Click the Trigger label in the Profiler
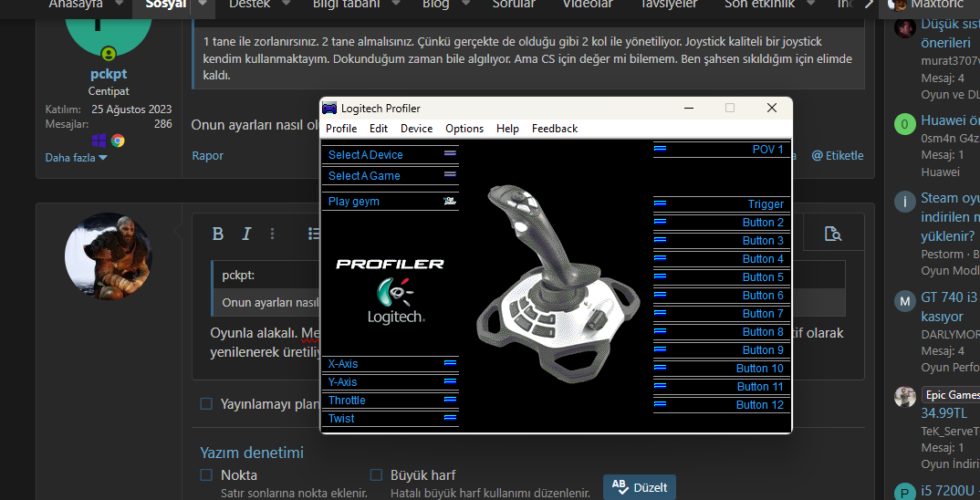The height and width of the screenshot is (500, 980). 766,204
